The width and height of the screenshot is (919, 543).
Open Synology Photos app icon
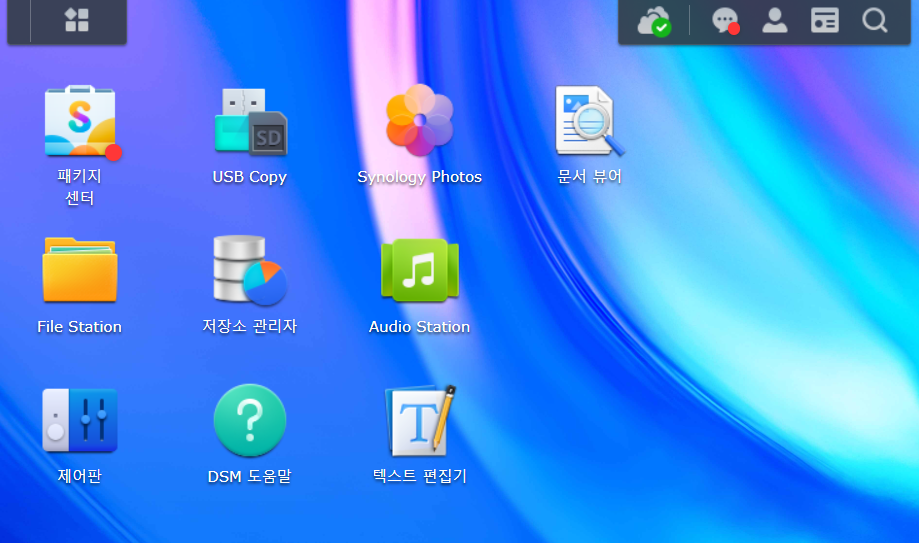[420, 120]
